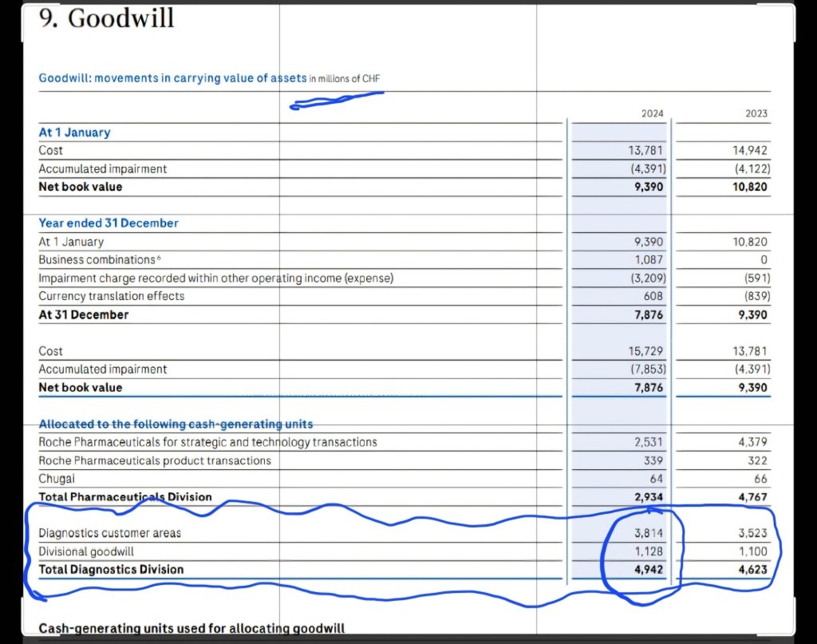
Task: Select the 1,128 divisional goodwill value
Action: coord(649,551)
